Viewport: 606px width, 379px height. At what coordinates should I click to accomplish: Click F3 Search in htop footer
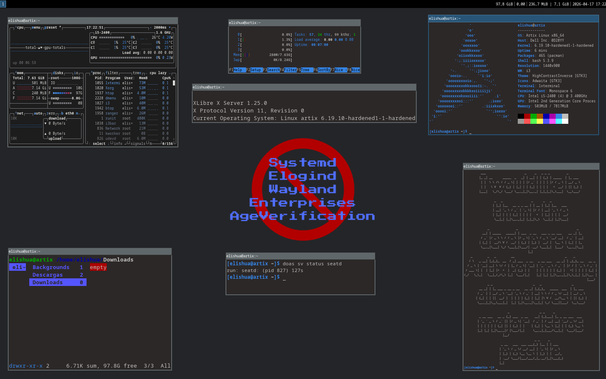[x=272, y=70]
